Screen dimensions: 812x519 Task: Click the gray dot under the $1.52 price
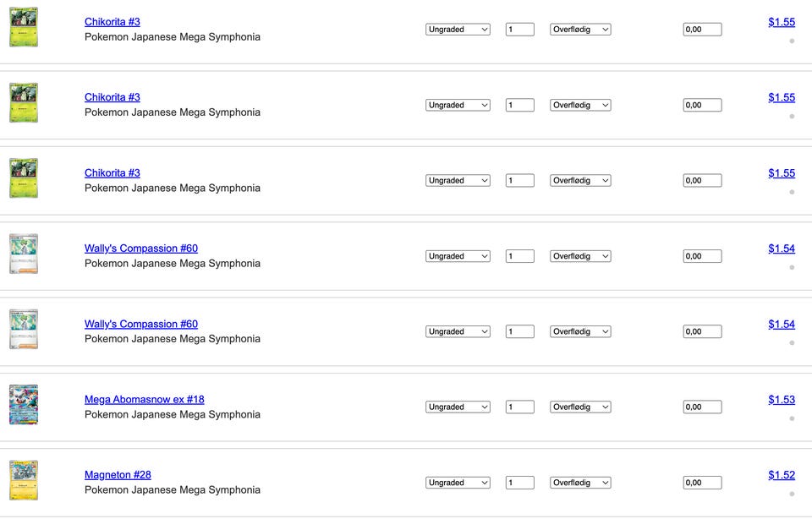point(792,494)
